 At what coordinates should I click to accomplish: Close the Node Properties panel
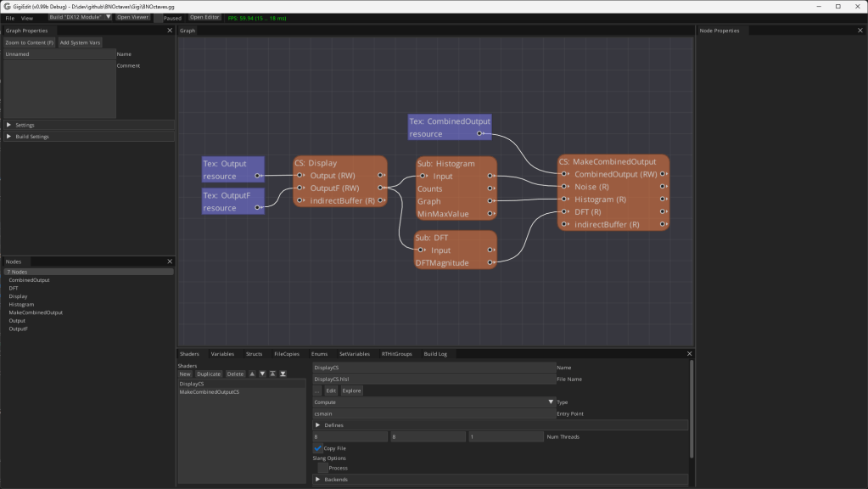click(x=860, y=31)
